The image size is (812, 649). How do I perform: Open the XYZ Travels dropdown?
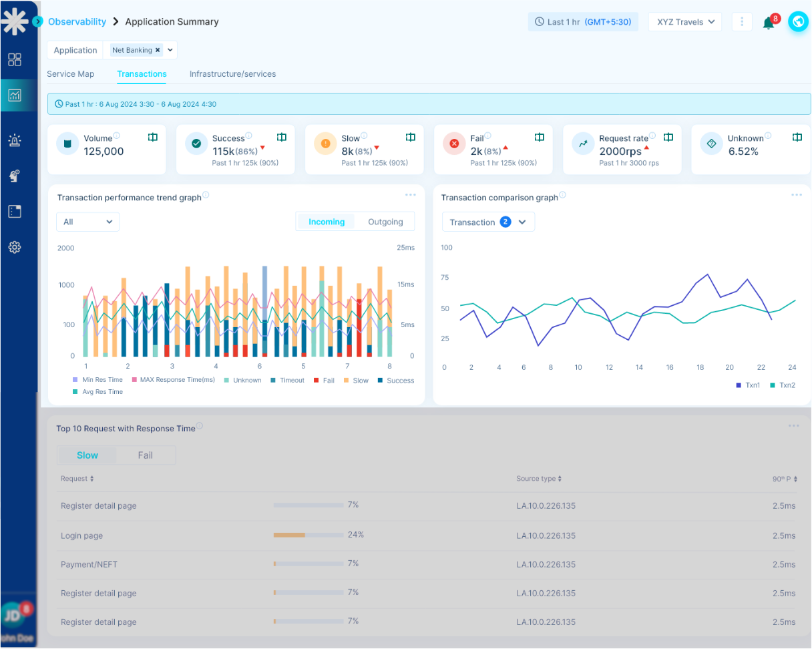685,21
